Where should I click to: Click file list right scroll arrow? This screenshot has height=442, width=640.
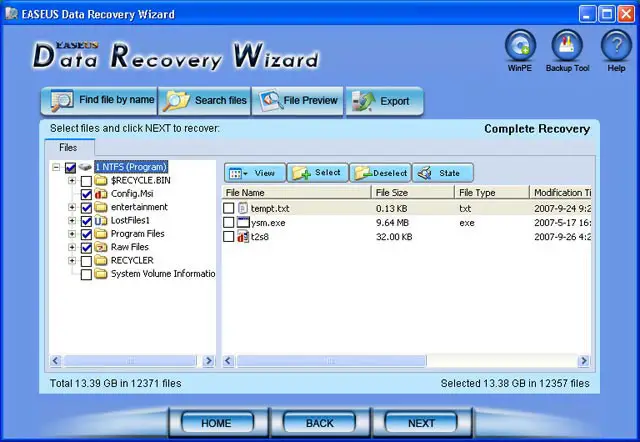pos(584,361)
